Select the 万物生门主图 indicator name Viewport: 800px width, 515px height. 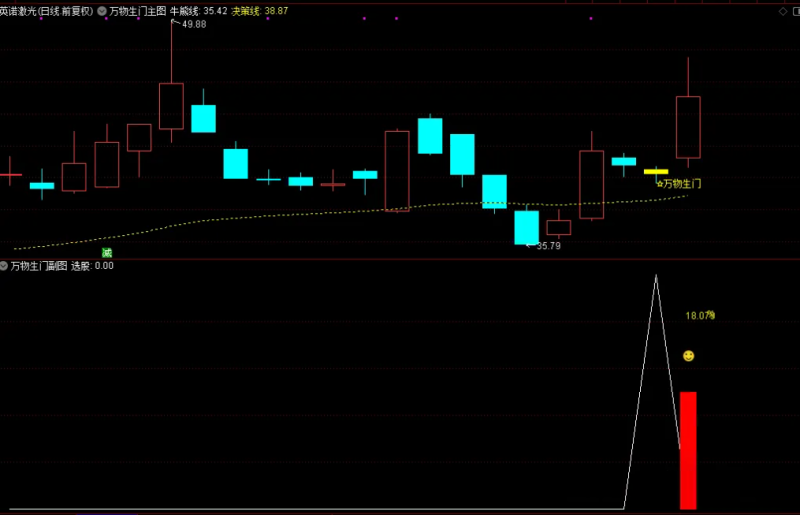coord(138,10)
